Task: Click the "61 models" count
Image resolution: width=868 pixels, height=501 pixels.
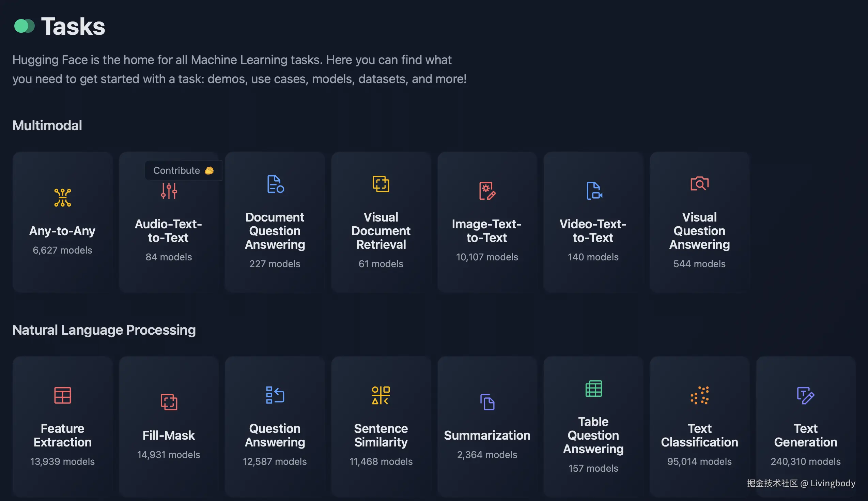Action: 381,264
